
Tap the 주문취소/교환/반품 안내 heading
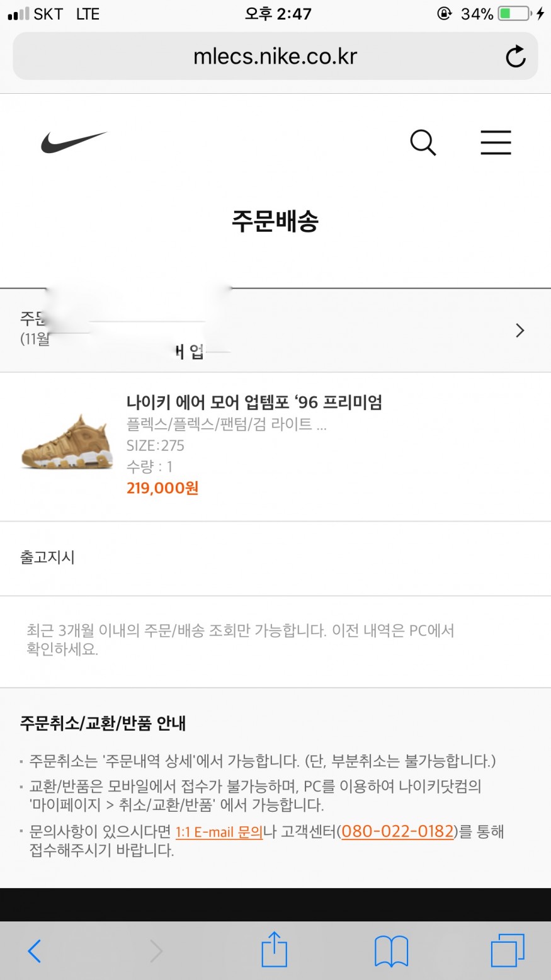click(x=103, y=723)
